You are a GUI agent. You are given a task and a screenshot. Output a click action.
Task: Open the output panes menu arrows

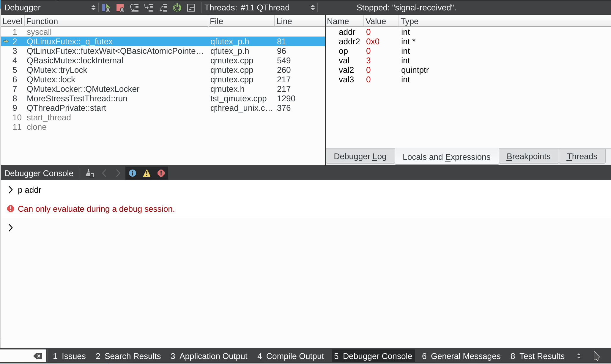pyautogui.click(x=579, y=356)
